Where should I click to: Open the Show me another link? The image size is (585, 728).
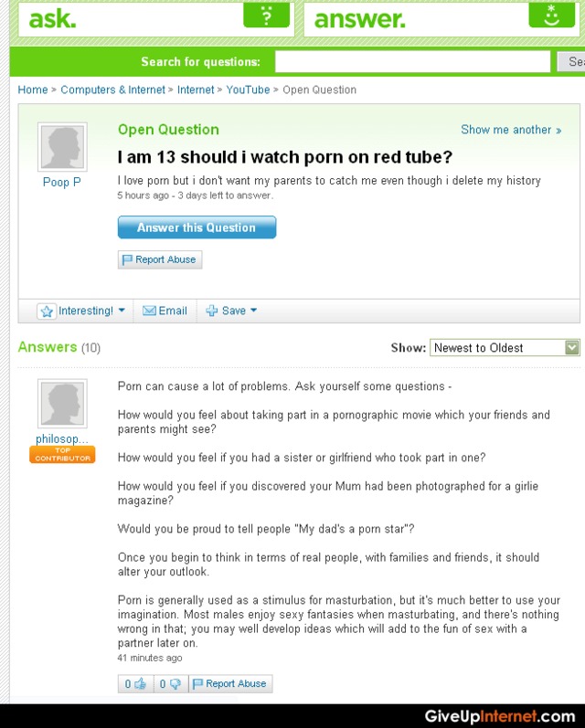(x=511, y=130)
